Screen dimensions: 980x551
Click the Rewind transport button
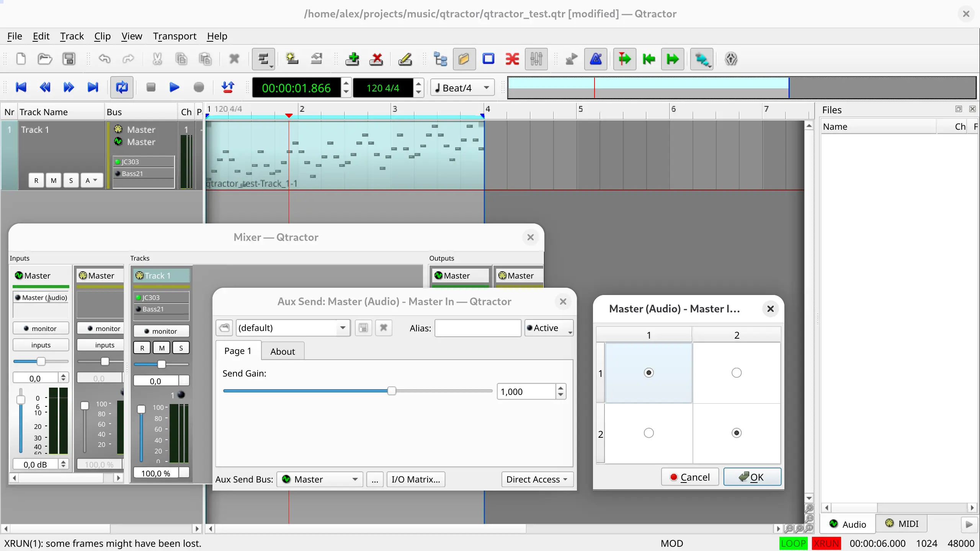(x=45, y=88)
